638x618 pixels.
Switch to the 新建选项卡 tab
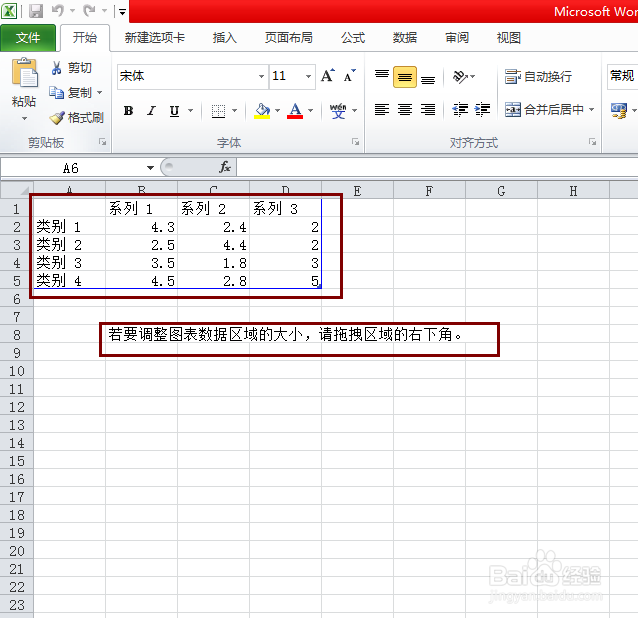(155, 38)
